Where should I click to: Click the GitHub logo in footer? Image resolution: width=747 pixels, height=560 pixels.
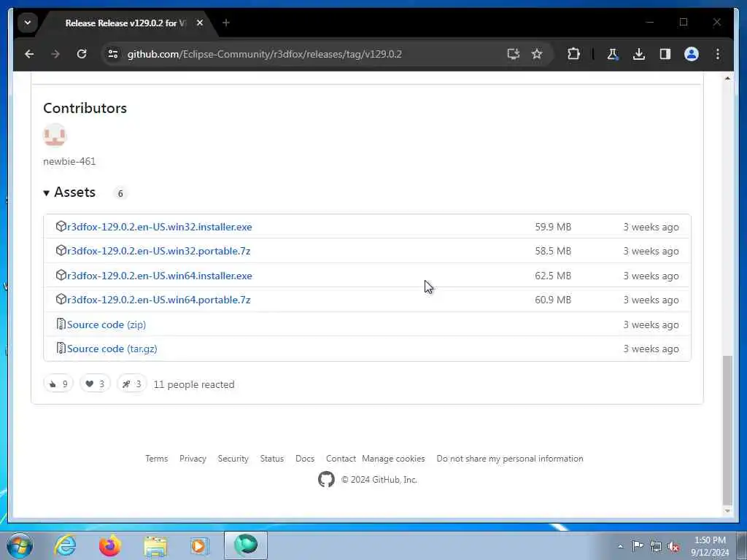tap(326, 479)
